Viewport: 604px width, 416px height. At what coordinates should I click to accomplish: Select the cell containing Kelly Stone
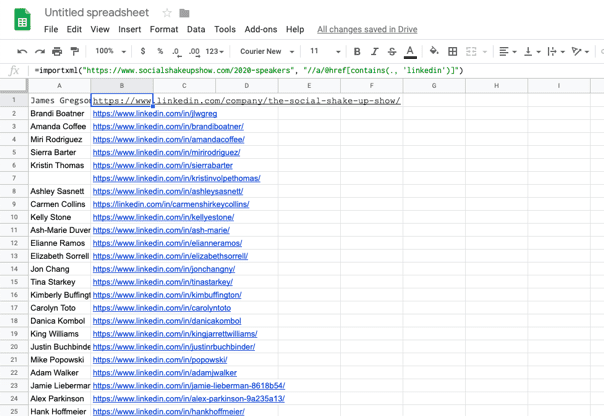(x=59, y=217)
